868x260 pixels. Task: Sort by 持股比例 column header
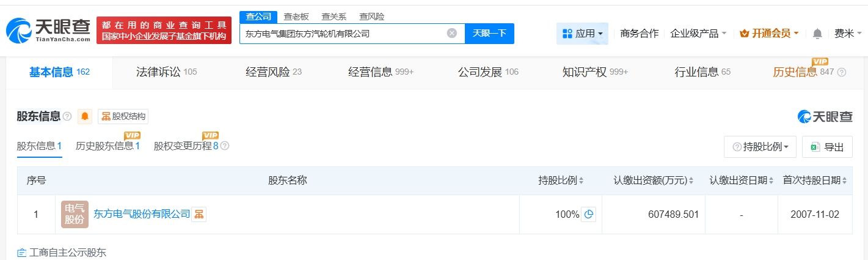(x=561, y=180)
